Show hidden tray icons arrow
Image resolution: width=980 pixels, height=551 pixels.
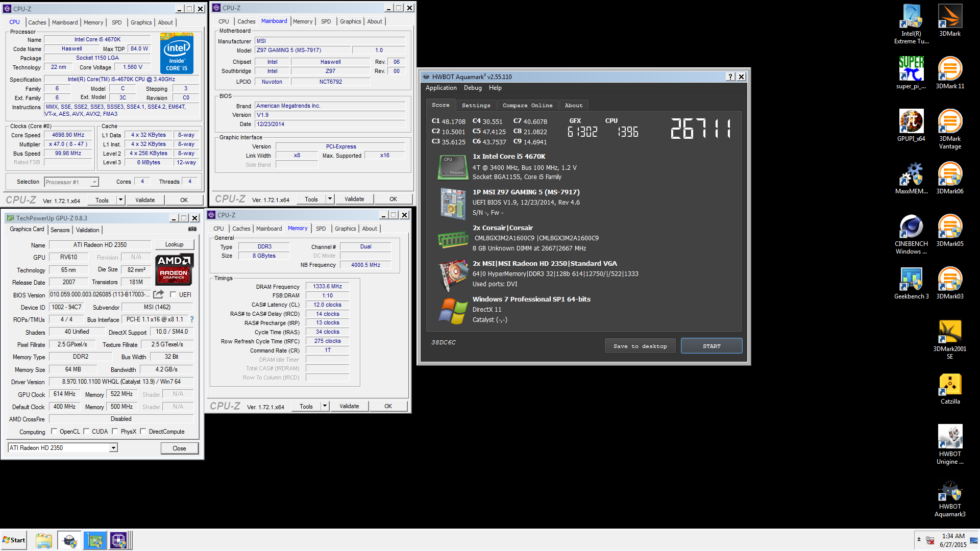click(919, 540)
